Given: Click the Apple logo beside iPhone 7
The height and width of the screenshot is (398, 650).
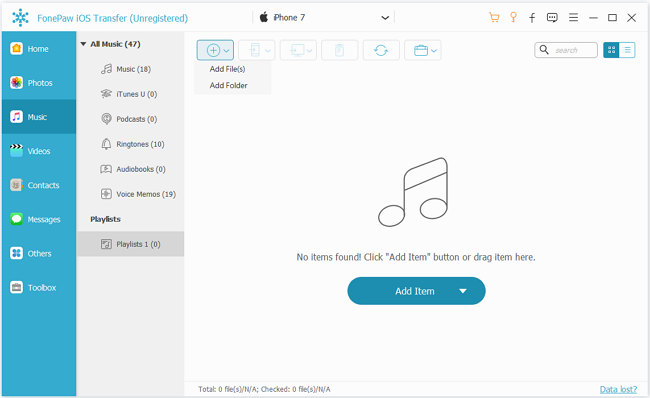Looking at the screenshot, I should click(x=264, y=17).
